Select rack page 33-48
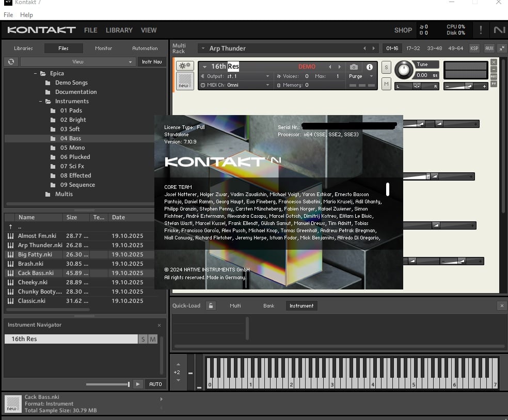The image size is (508, 420). tap(435, 49)
